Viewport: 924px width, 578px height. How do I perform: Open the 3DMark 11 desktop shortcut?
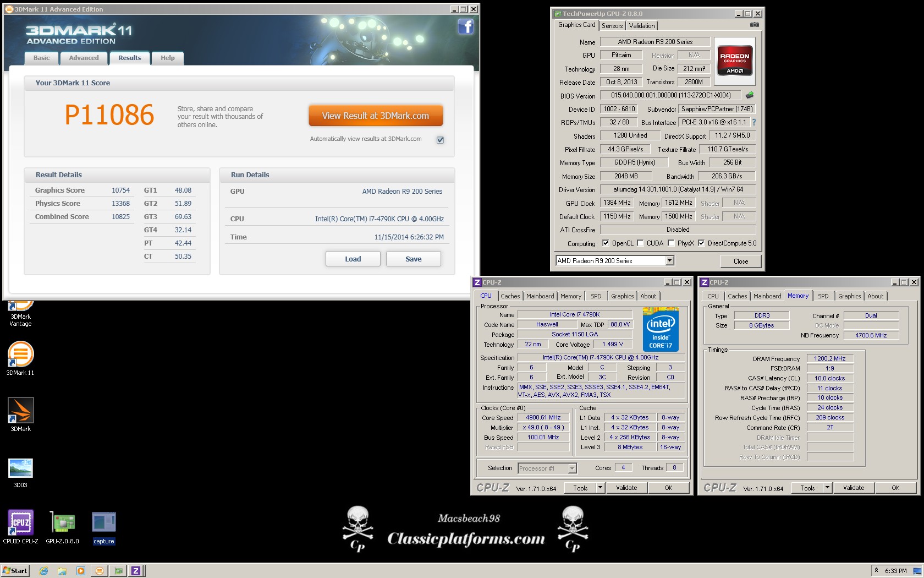[x=20, y=358]
